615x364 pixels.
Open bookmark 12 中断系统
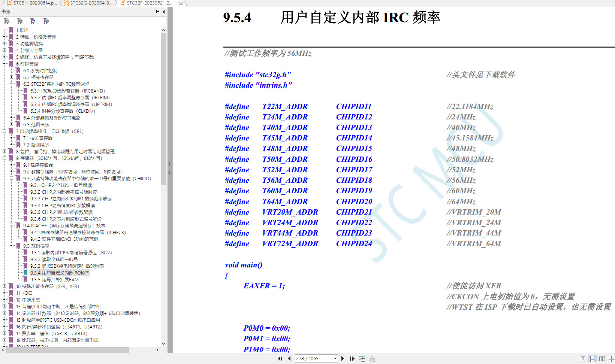(x=28, y=300)
